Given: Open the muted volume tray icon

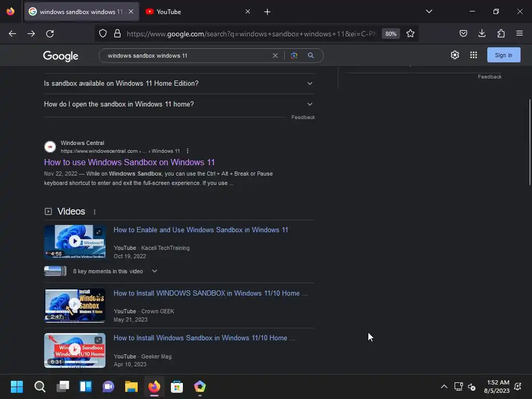Looking at the screenshot, I should (x=472, y=387).
